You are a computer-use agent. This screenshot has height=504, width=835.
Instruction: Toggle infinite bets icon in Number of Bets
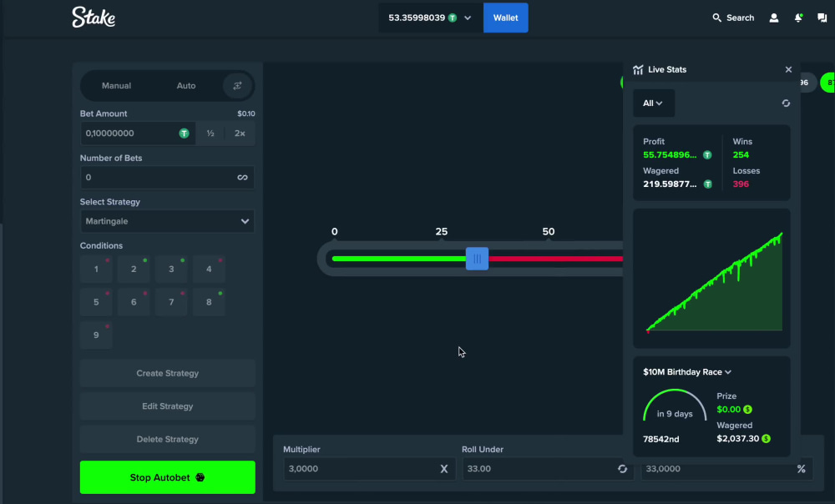tap(242, 177)
